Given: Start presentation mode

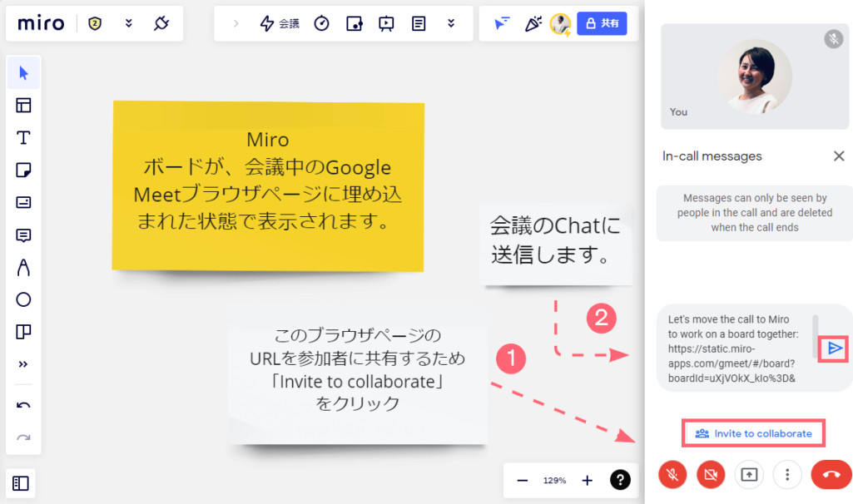Looking at the screenshot, I should point(386,23).
